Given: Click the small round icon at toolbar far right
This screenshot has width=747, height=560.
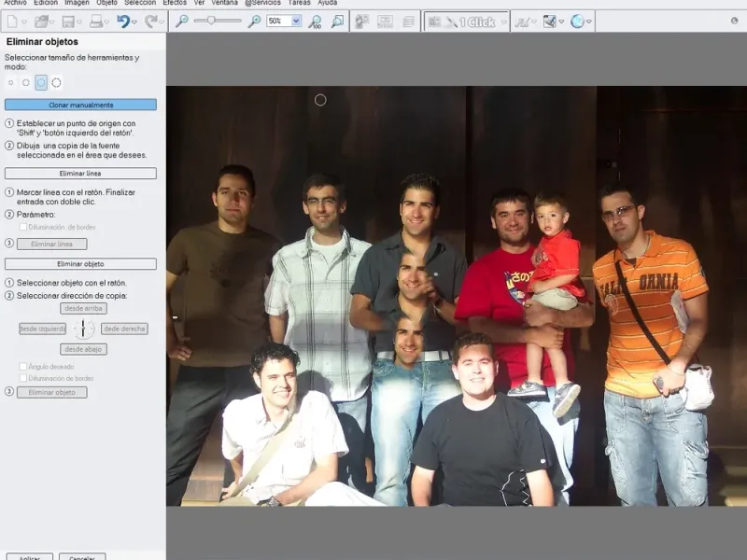Looking at the screenshot, I should (x=734, y=21).
